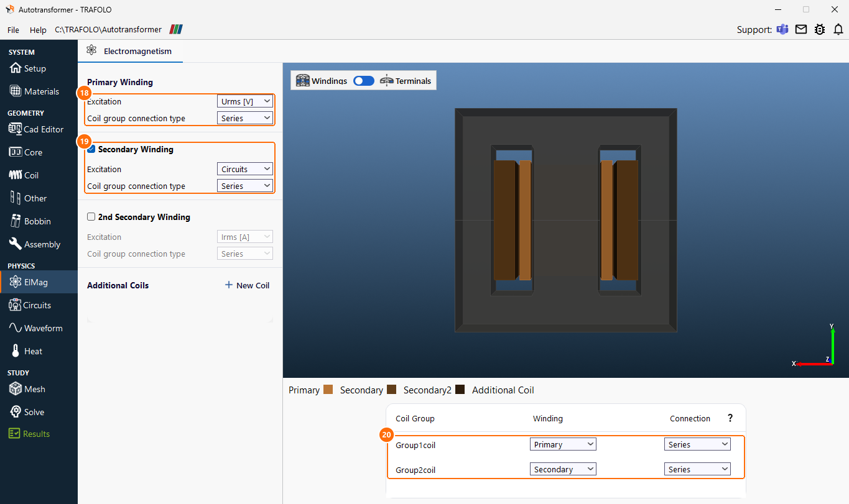Open the Group1coil Winding dropdown
Screen dimensions: 849x504
[563, 444]
